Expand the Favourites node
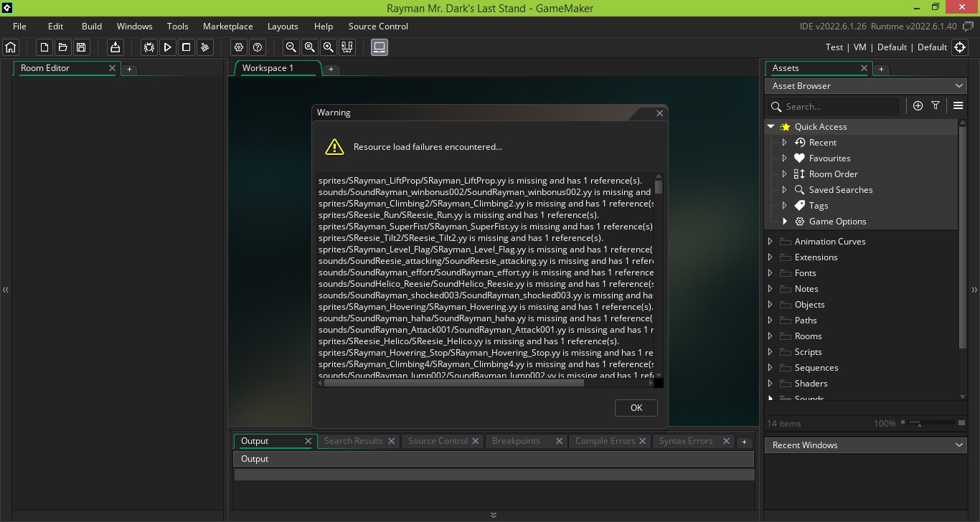The image size is (980, 522). (785, 158)
